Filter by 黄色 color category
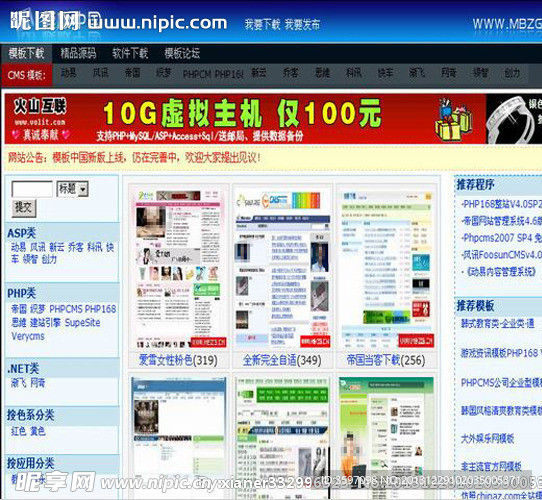 (37, 431)
